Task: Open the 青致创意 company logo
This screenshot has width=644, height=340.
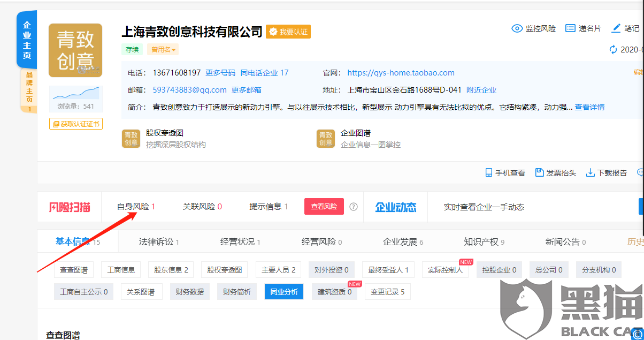Action: 75,50
